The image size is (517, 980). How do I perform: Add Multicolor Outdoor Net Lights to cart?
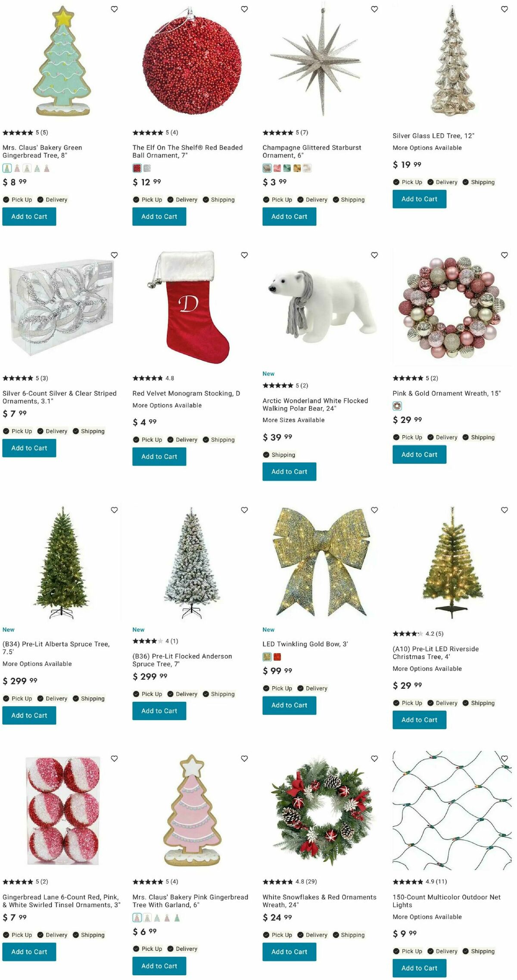419,968
